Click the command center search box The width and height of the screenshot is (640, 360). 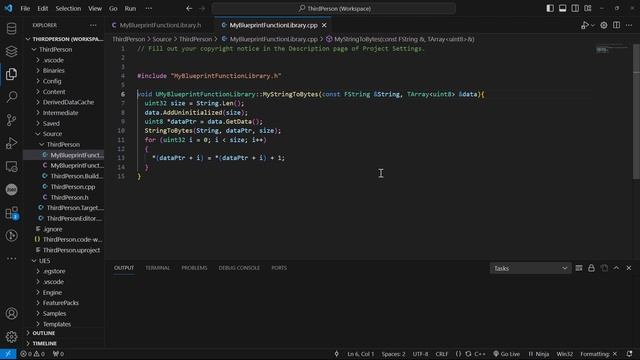pos(333,8)
